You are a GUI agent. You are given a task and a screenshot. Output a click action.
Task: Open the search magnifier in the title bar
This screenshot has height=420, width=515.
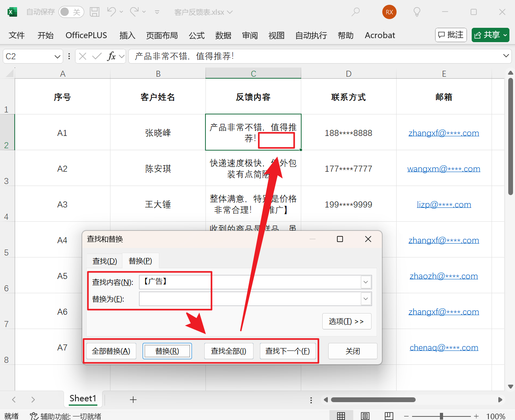tap(355, 12)
